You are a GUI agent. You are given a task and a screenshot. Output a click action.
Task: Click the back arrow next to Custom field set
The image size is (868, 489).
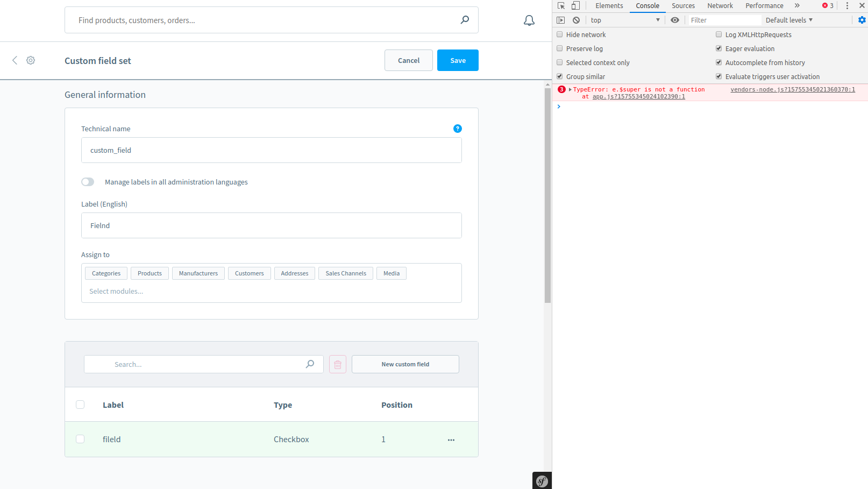pos(15,60)
